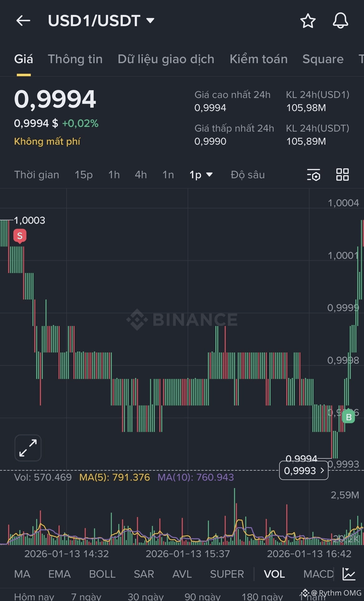Open chart settings icon
This screenshot has height=601, width=364.
[x=313, y=175]
